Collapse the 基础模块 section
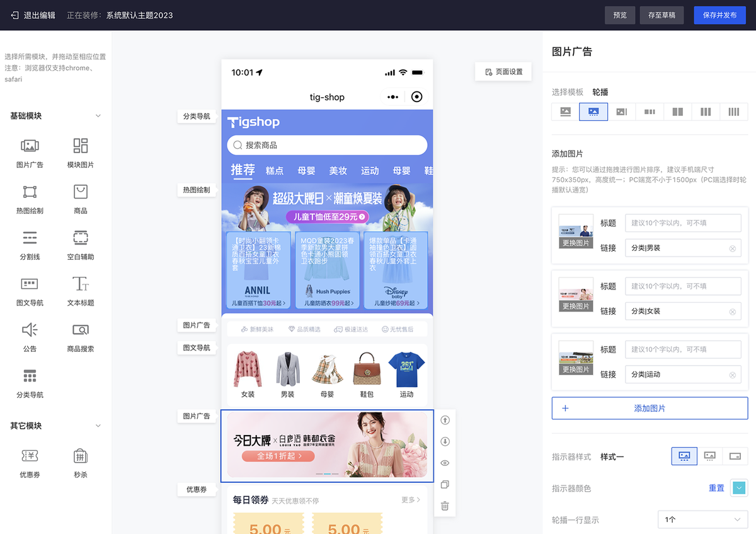The height and width of the screenshot is (534, 756). 98,116
